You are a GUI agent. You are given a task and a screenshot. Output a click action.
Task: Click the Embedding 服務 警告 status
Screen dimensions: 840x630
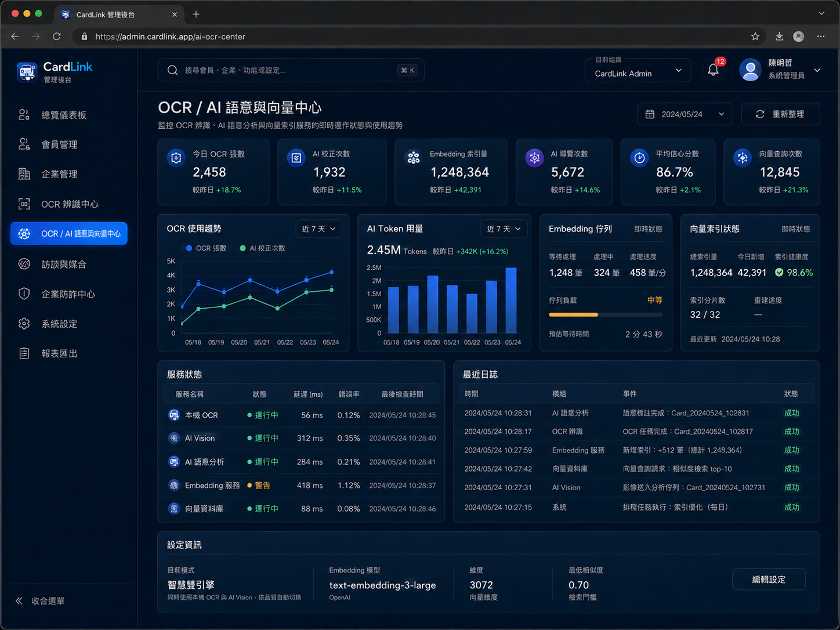tap(259, 486)
